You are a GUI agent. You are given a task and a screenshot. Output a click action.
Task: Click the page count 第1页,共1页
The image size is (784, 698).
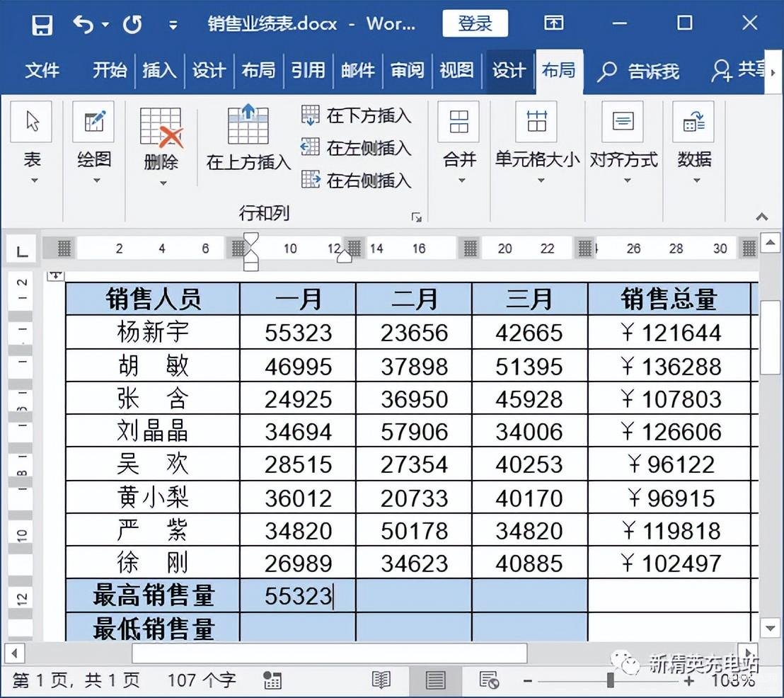(x=76, y=680)
